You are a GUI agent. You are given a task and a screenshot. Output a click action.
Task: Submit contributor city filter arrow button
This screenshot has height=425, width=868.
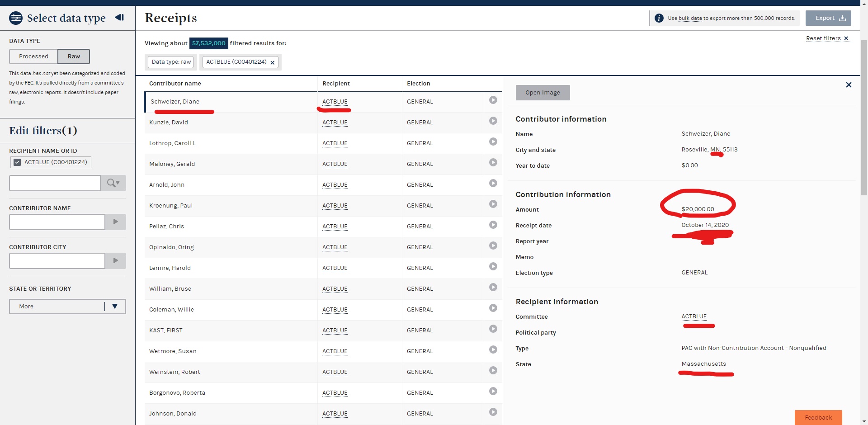(115, 261)
